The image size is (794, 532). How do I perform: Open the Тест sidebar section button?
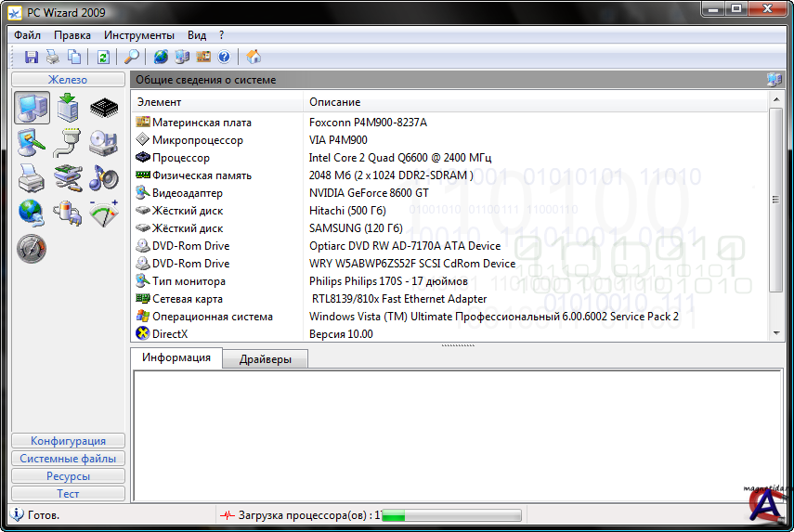(68, 494)
